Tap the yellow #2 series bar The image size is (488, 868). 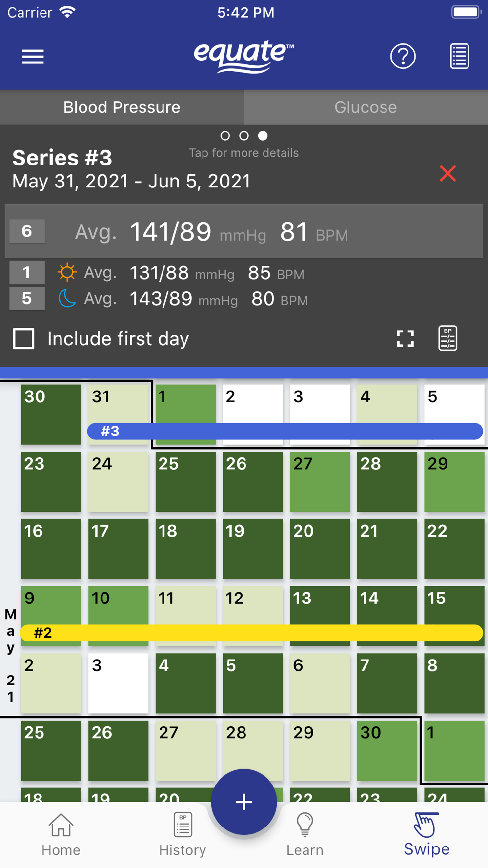[x=251, y=633]
